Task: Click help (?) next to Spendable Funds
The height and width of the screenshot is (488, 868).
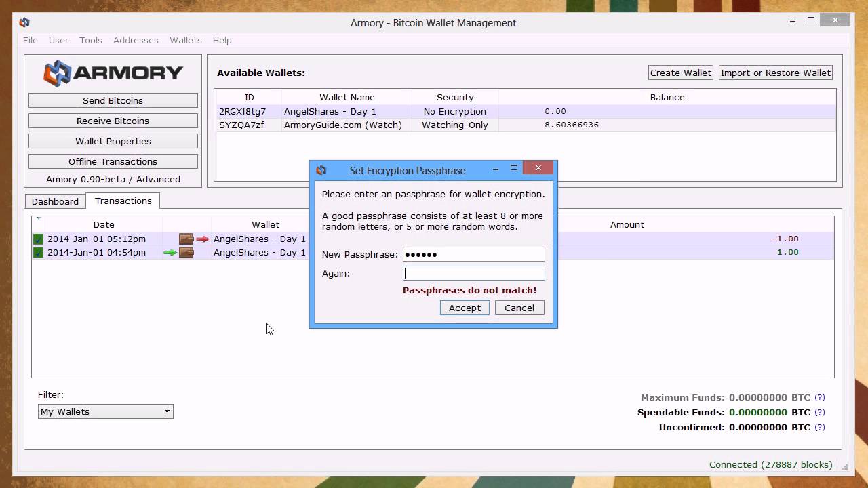Action: click(x=820, y=412)
